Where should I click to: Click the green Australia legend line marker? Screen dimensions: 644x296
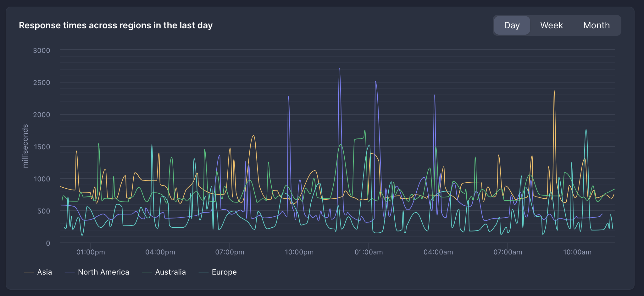point(147,272)
